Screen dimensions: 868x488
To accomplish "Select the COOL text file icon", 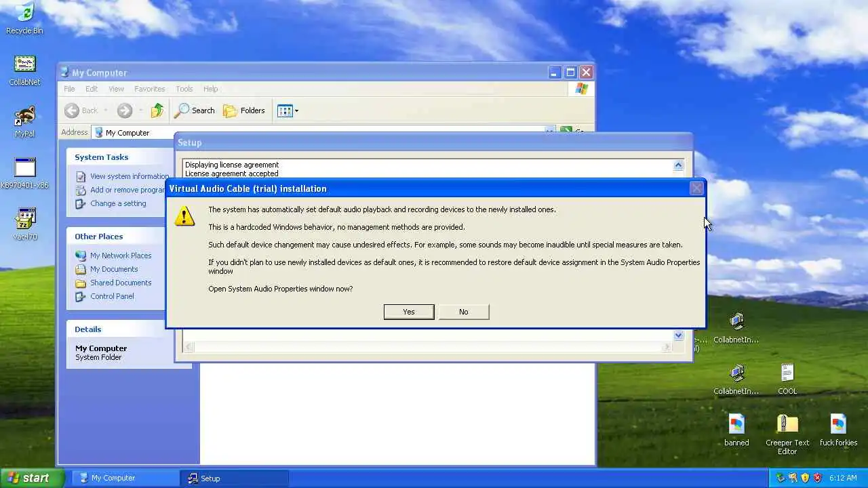I will tap(787, 379).
